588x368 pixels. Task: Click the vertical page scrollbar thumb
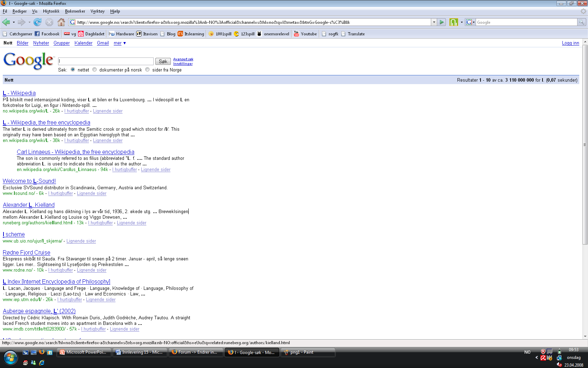tap(585, 144)
